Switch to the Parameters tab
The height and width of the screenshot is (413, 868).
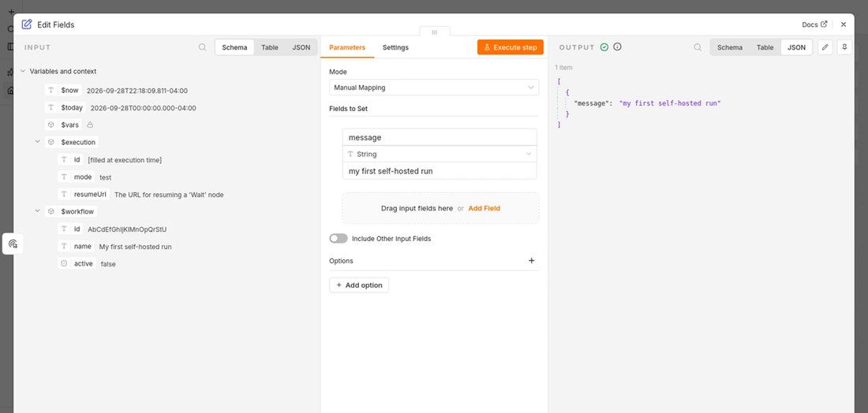[x=347, y=47]
